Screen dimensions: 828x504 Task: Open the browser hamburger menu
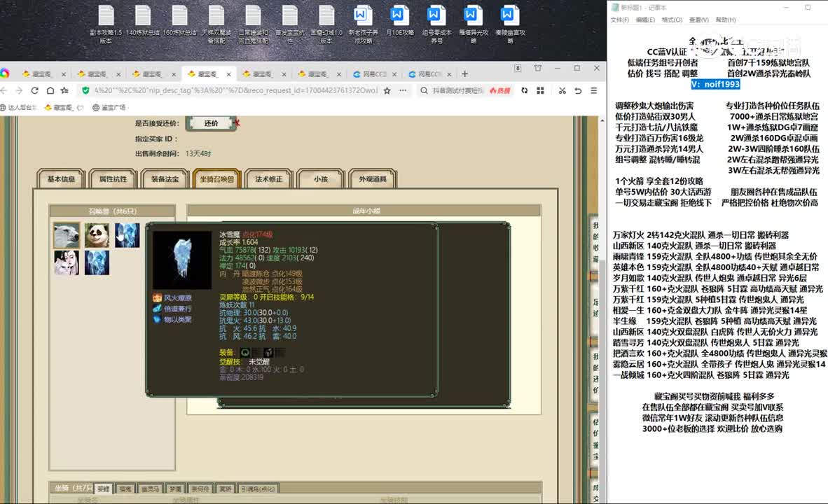pos(593,91)
